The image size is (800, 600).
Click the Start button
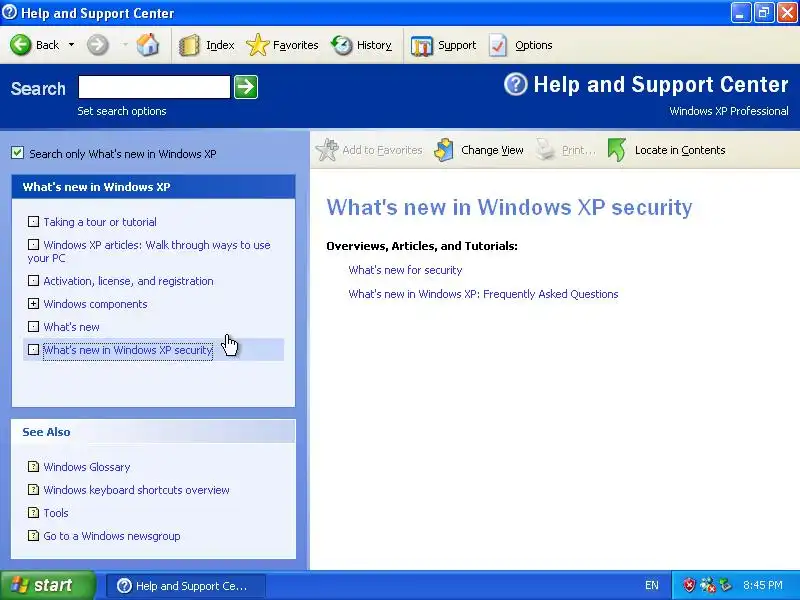(x=47, y=585)
